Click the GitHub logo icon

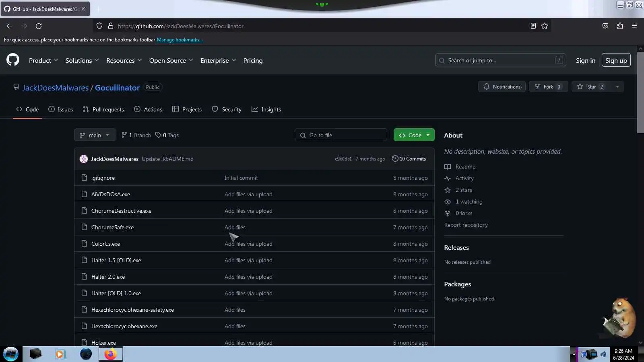(x=13, y=60)
